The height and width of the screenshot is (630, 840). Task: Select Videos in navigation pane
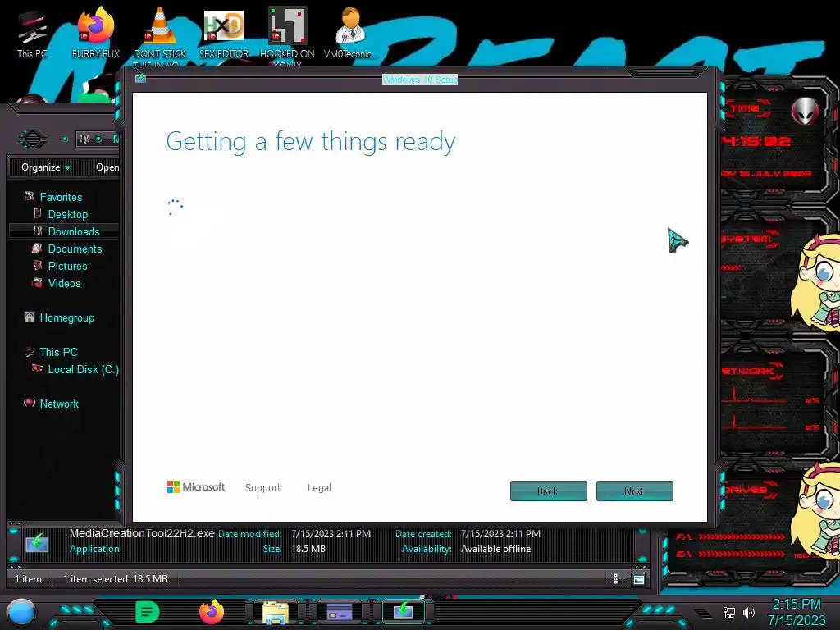pyautogui.click(x=64, y=283)
